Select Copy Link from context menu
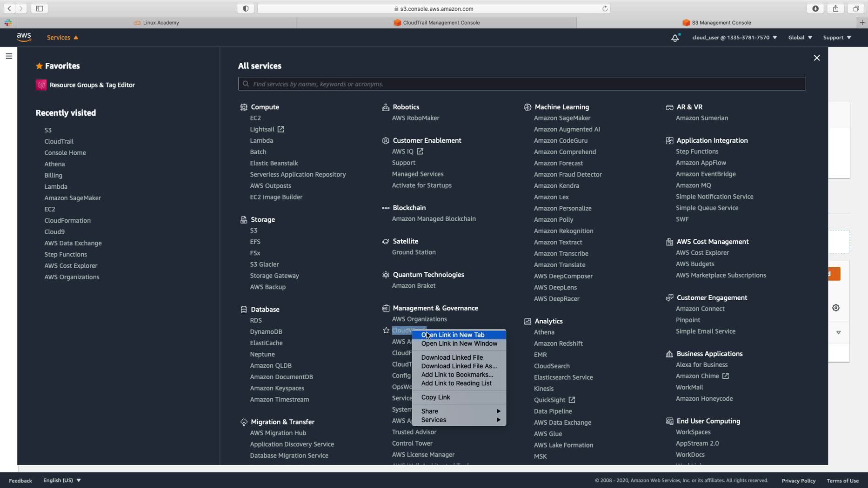The width and height of the screenshot is (868, 488). [x=459, y=397]
